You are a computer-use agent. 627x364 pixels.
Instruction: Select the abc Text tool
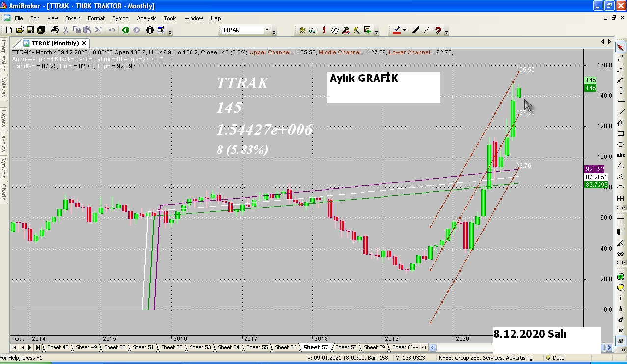coord(621,155)
